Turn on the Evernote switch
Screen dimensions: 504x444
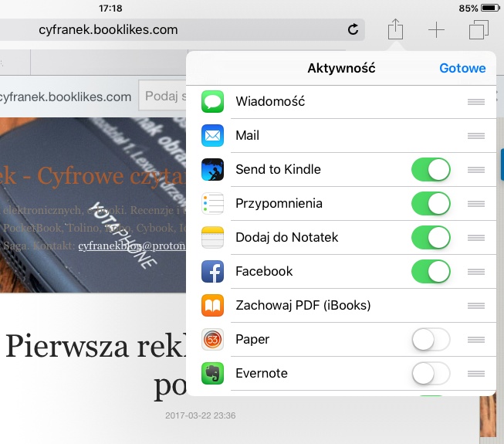click(431, 373)
